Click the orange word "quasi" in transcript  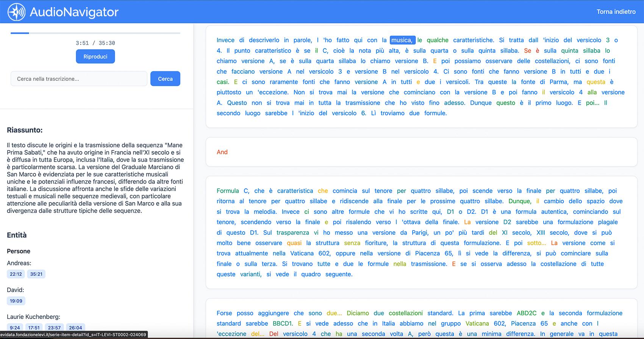pyautogui.click(x=294, y=243)
